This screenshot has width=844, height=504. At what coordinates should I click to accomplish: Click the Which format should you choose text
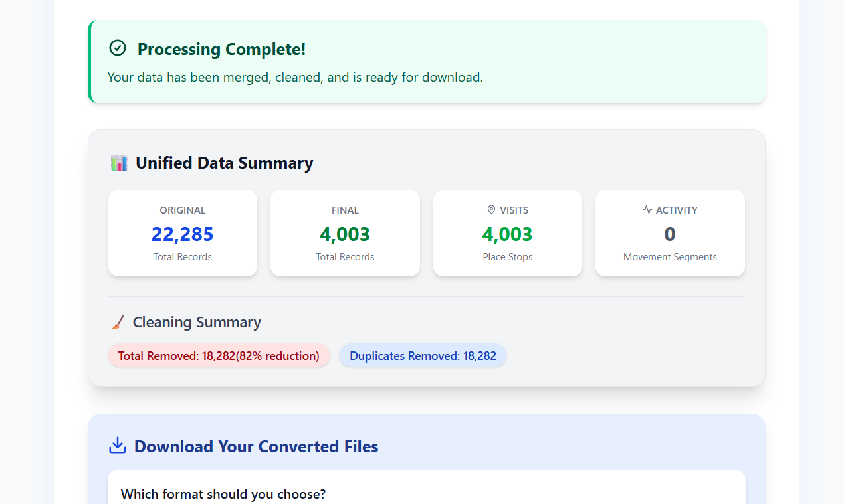point(223,494)
